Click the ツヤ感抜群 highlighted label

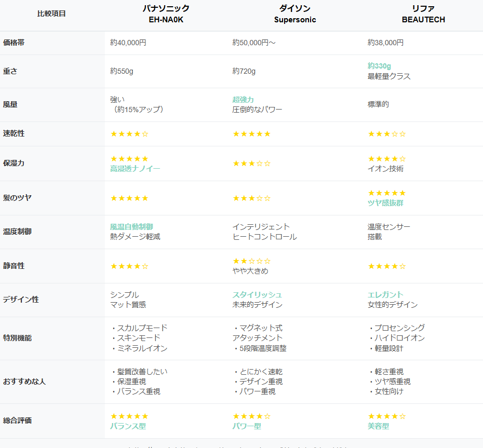[385, 203]
